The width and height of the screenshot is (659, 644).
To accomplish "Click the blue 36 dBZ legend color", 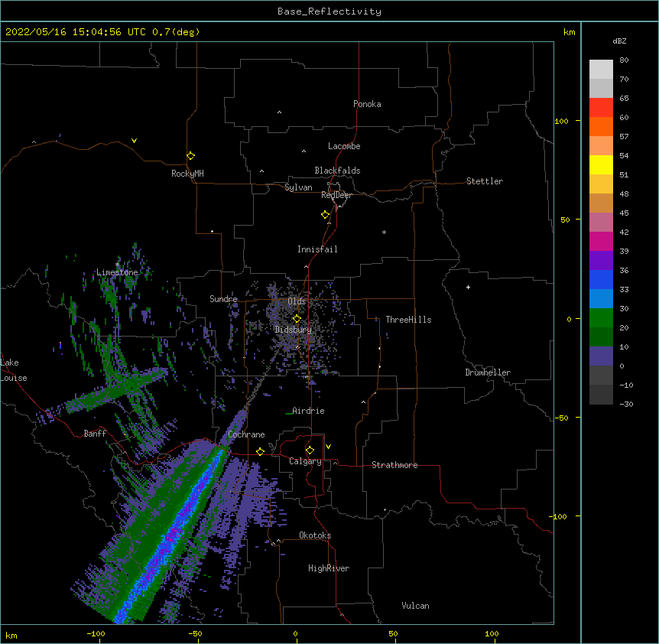I will (601, 279).
